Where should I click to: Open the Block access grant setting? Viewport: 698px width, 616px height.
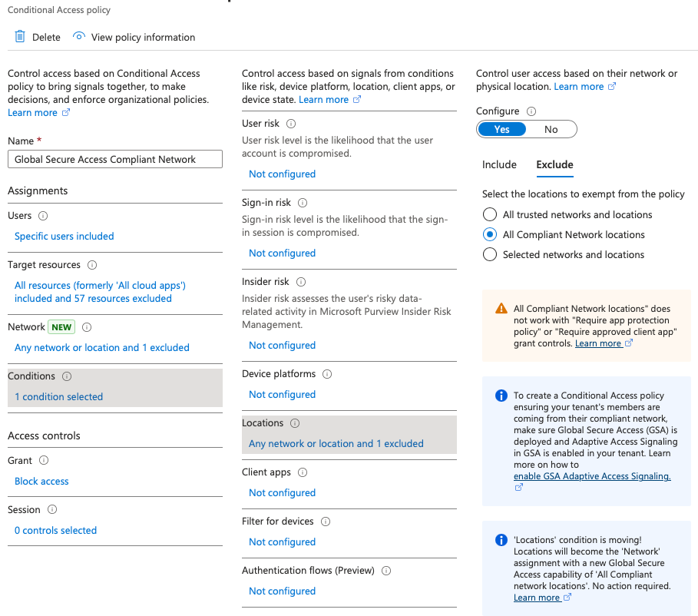(41, 482)
